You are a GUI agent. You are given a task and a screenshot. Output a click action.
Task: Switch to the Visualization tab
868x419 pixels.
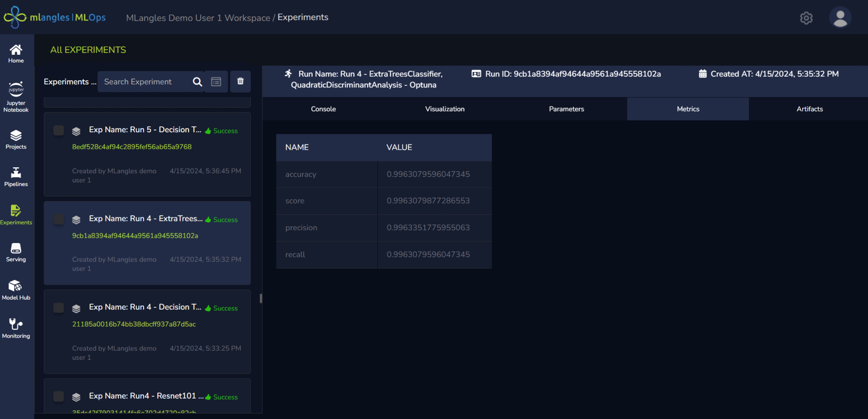445,109
